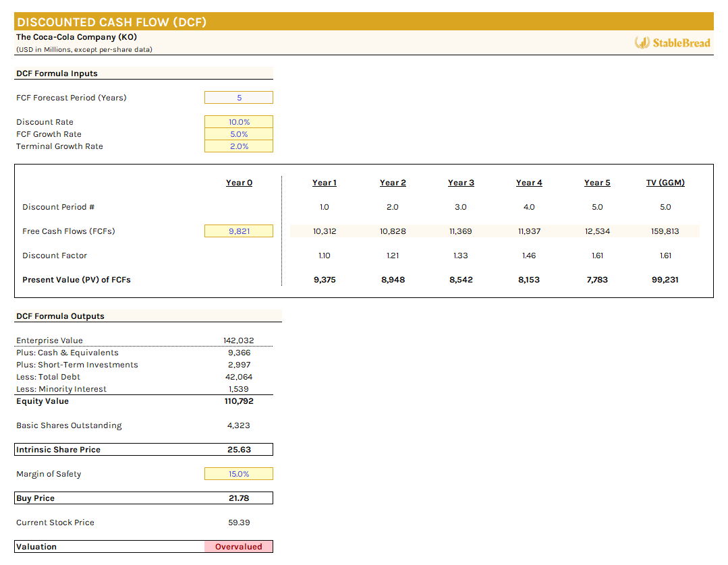The width and height of the screenshot is (728, 565).
Task: Click the Basic Shares Outstanding value 4,323
Action: [x=238, y=425]
